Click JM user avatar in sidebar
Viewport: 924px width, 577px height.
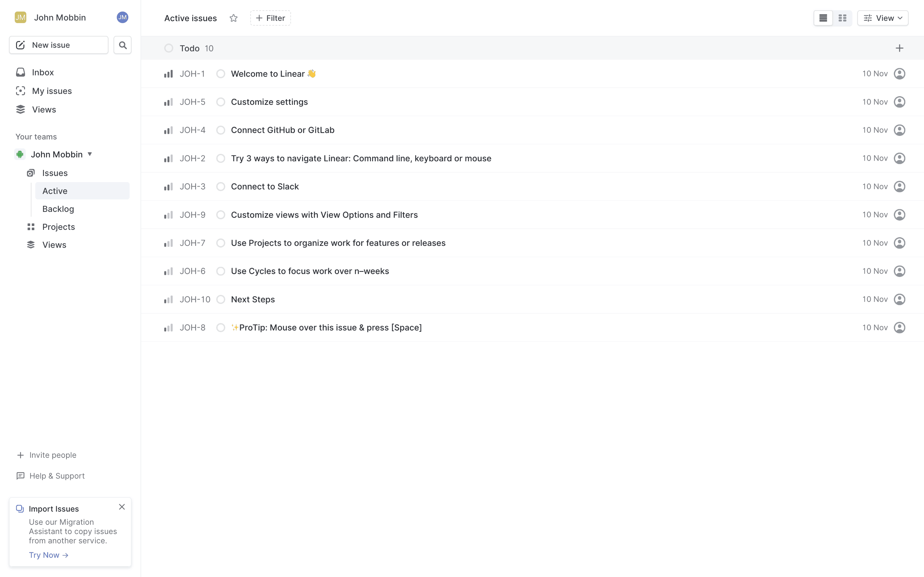click(x=122, y=17)
